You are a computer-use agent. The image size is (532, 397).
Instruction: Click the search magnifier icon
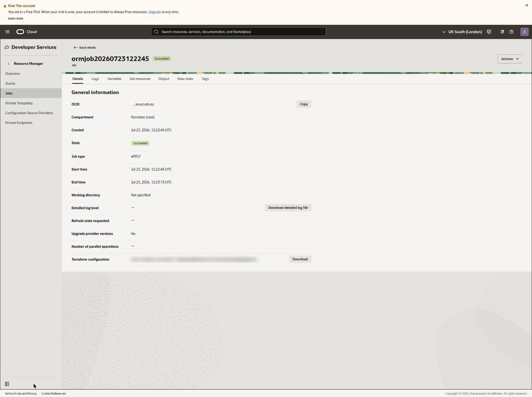point(156,32)
